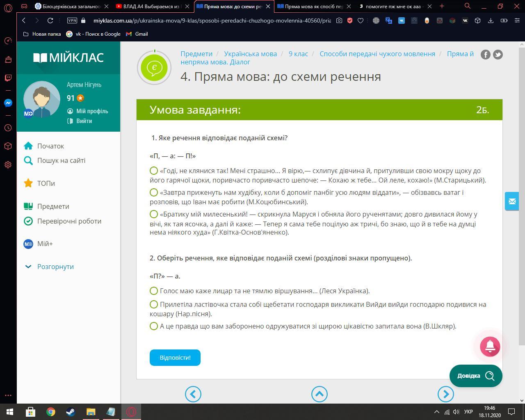The image size is (525, 420).
Task: Click the VPN badge in address bar
Action: pyautogui.click(x=72, y=21)
